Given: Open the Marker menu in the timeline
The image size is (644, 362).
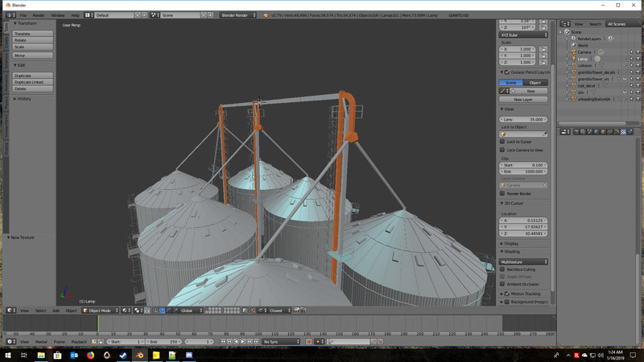Looking at the screenshot, I should point(41,342).
